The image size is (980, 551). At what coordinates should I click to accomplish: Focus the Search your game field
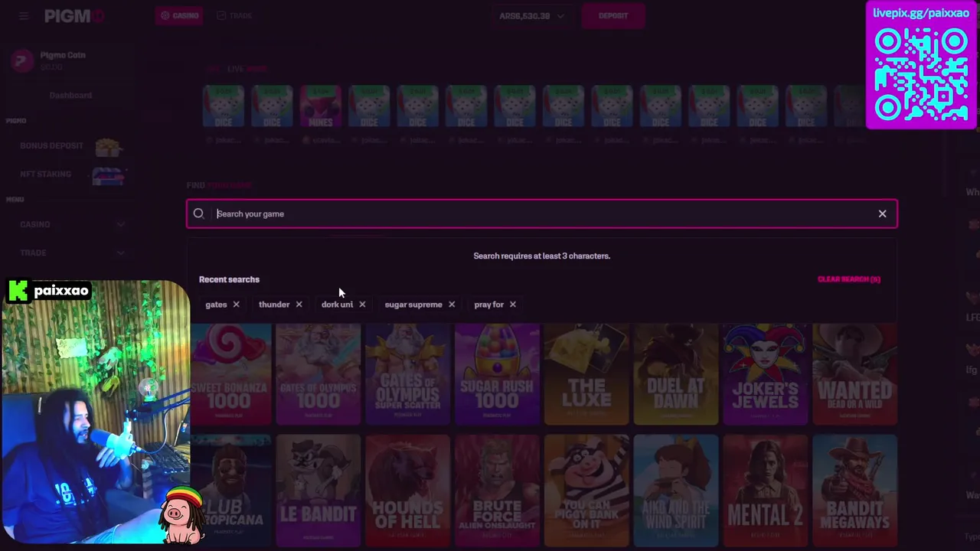(541, 214)
